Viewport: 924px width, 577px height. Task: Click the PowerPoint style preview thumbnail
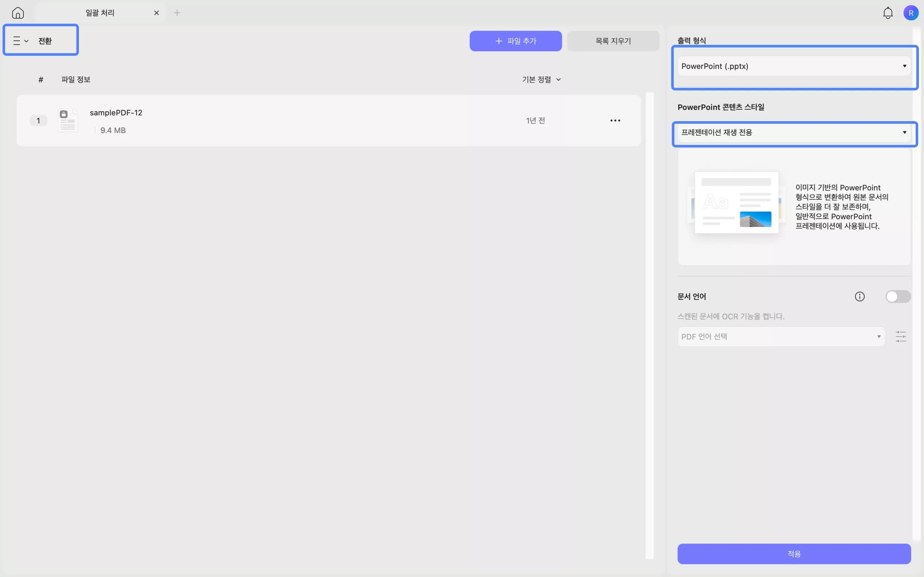(736, 202)
